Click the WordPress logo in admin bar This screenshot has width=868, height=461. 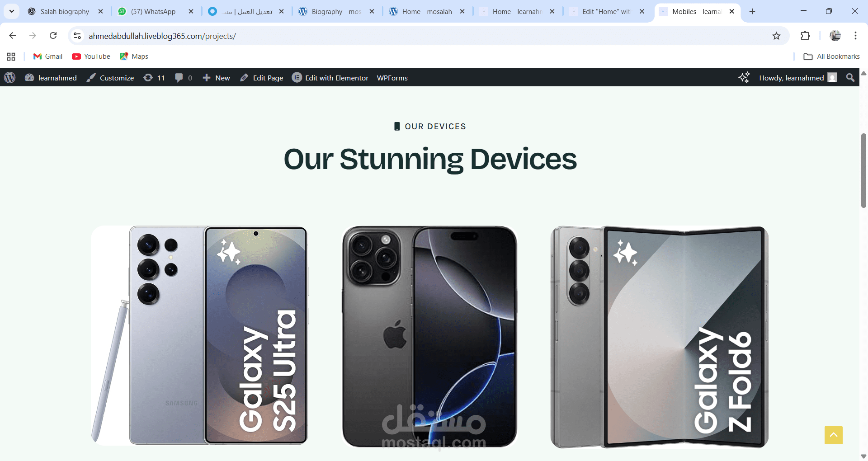pos(10,78)
